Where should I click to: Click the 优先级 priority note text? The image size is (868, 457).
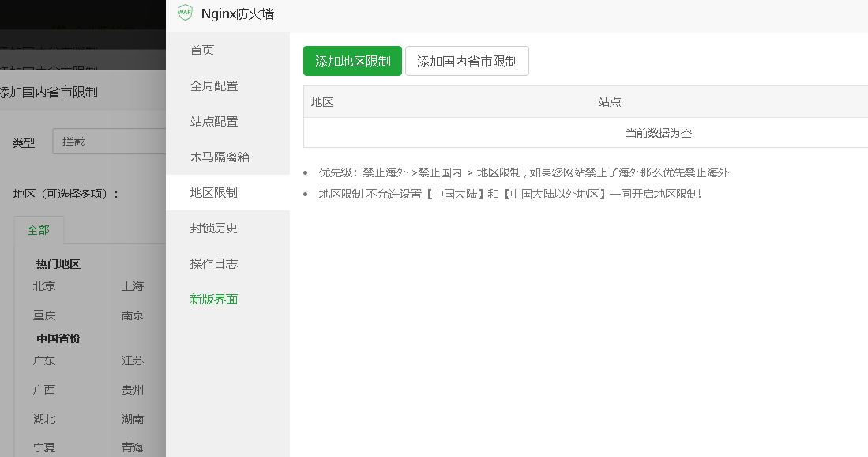tap(524, 172)
